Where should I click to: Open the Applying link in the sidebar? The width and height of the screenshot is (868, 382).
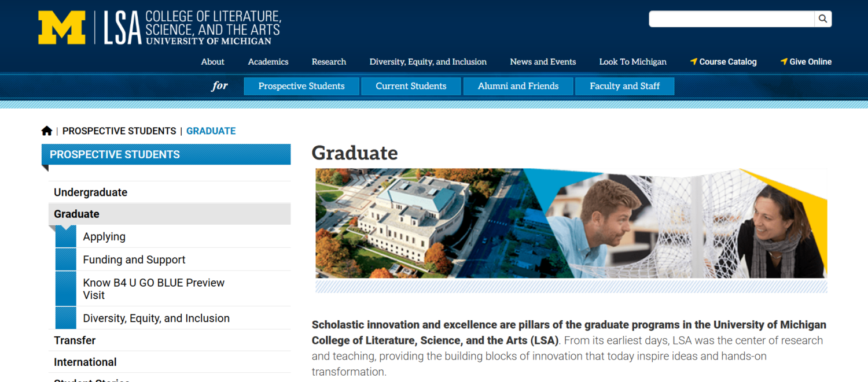(104, 236)
